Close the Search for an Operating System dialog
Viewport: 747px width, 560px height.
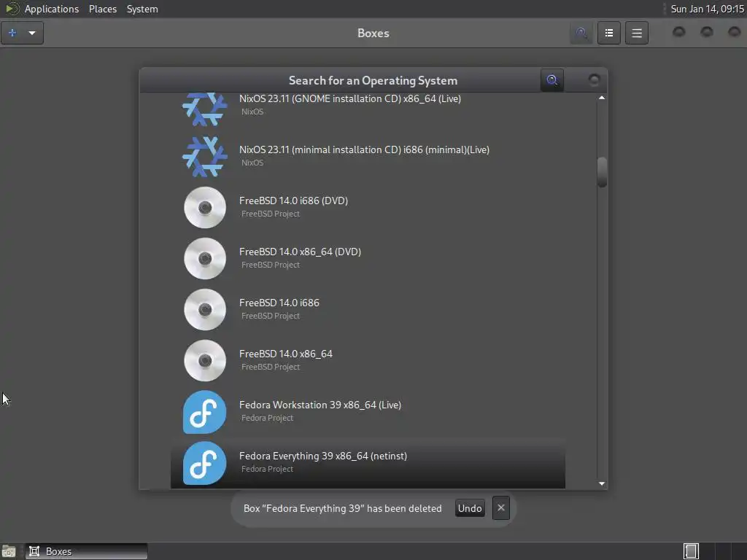594,80
